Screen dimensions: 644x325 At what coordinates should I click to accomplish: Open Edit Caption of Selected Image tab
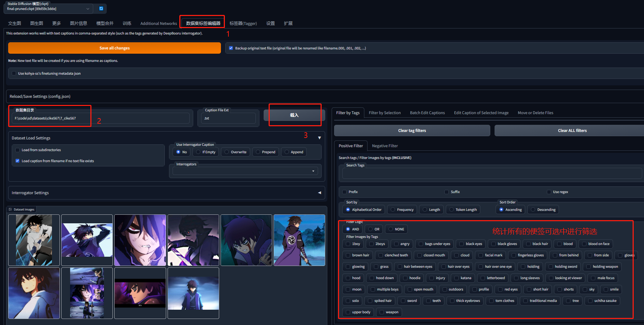tap(481, 113)
